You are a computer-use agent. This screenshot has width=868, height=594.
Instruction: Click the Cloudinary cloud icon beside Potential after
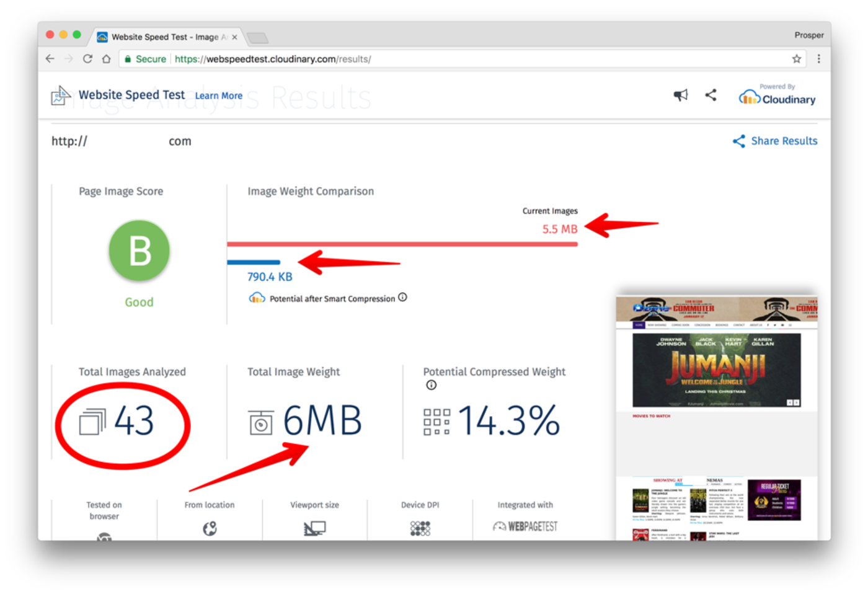(x=257, y=298)
